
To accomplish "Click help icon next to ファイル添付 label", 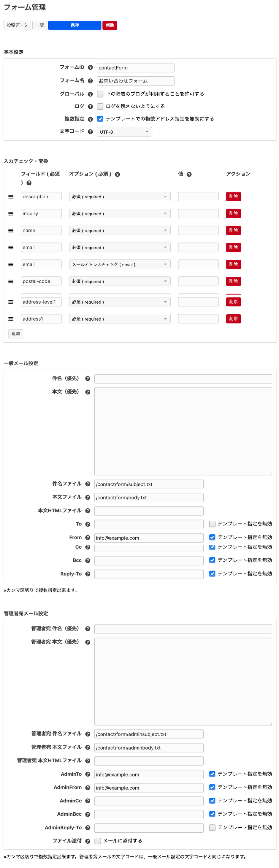I will point(88,841).
